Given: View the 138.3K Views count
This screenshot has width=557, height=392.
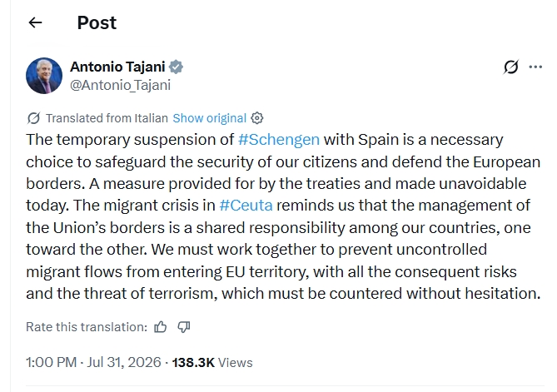Looking at the screenshot, I should pos(212,363).
